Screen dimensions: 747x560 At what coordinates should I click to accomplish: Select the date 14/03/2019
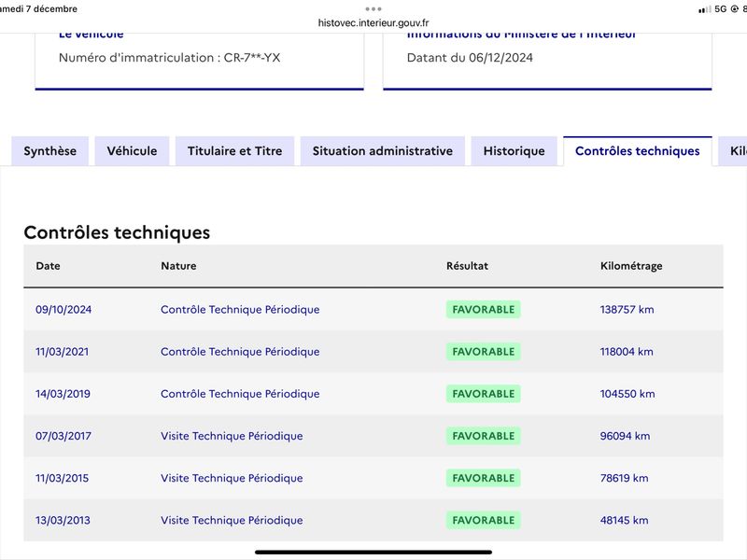click(63, 394)
